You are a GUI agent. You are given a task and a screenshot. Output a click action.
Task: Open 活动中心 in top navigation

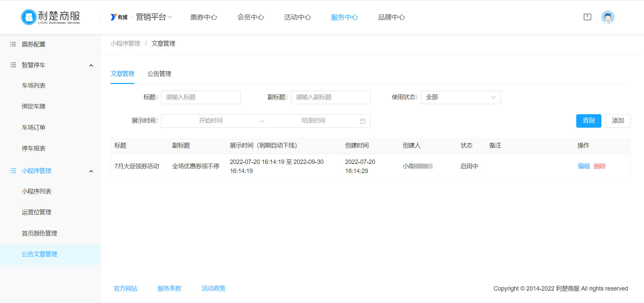298,17
